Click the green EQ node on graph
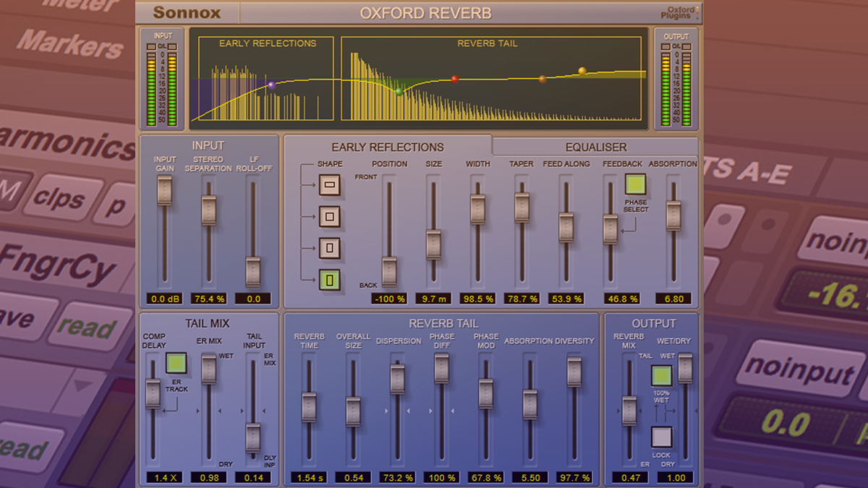This screenshot has width=868, height=488. coord(399,91)
